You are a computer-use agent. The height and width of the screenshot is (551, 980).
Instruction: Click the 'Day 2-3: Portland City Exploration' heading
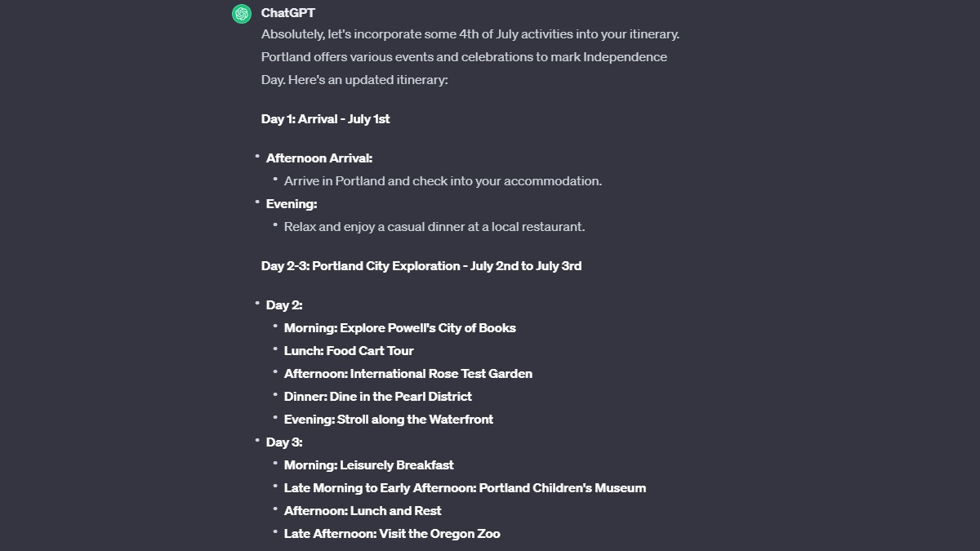point(421,266)
